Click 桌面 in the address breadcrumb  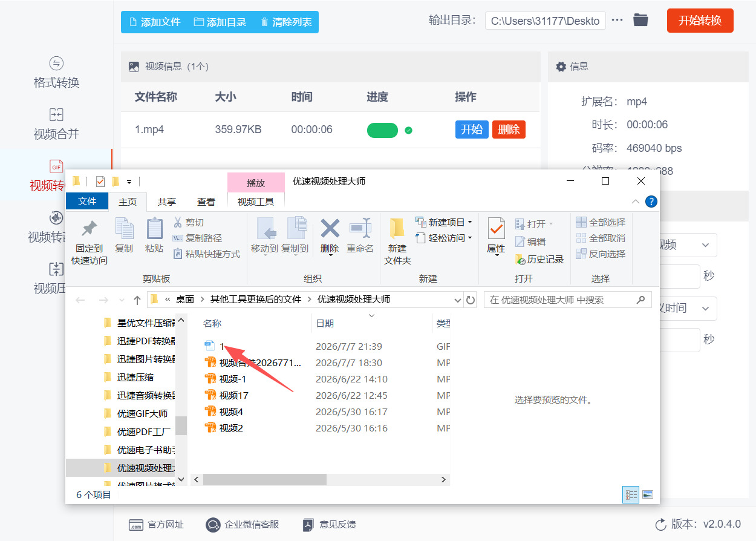point(185,300)
